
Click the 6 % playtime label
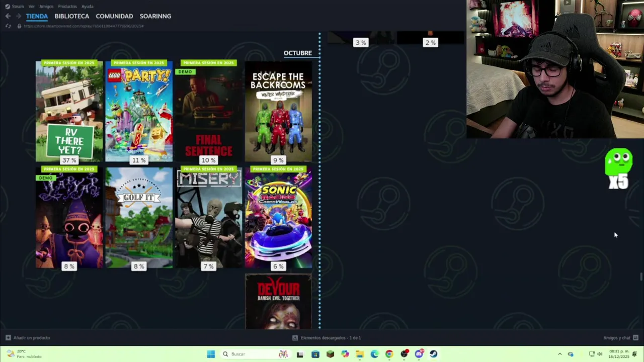(278, 266)
